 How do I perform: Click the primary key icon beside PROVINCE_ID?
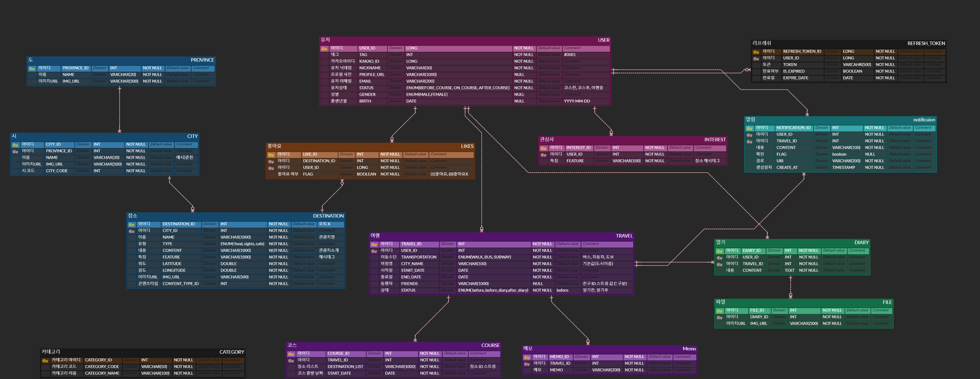click(x=32, y=69)
